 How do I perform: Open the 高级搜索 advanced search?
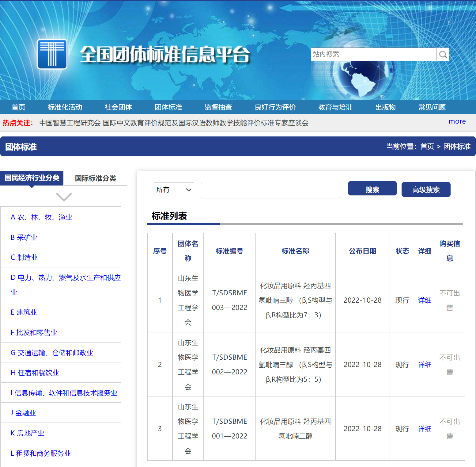(426, 189)
